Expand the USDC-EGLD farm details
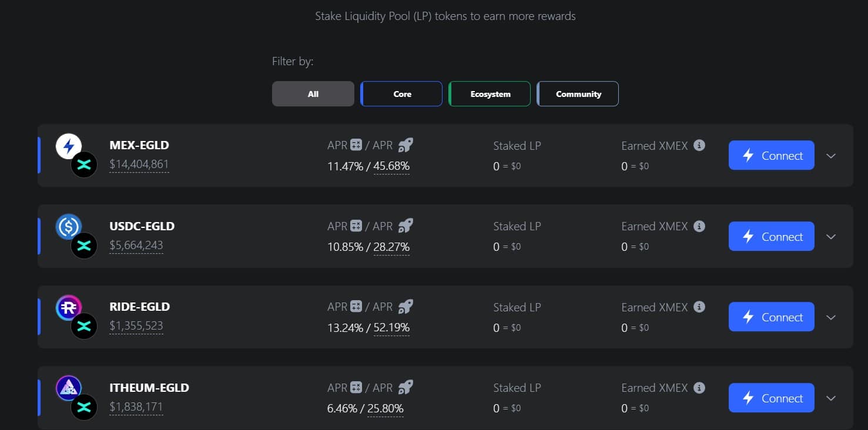This screenshot has width=868, height=430. (831, 237)
